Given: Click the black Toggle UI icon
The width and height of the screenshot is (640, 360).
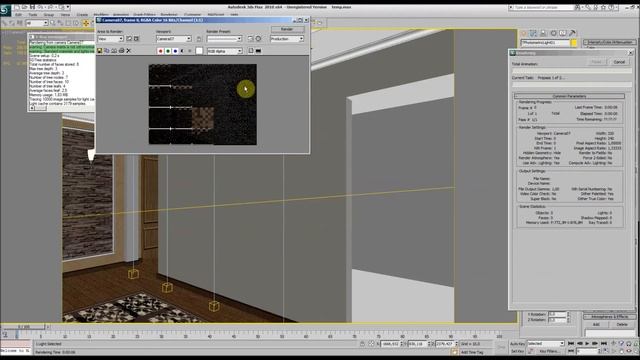Looking at the screenshot, I should [x=258, y=51].
